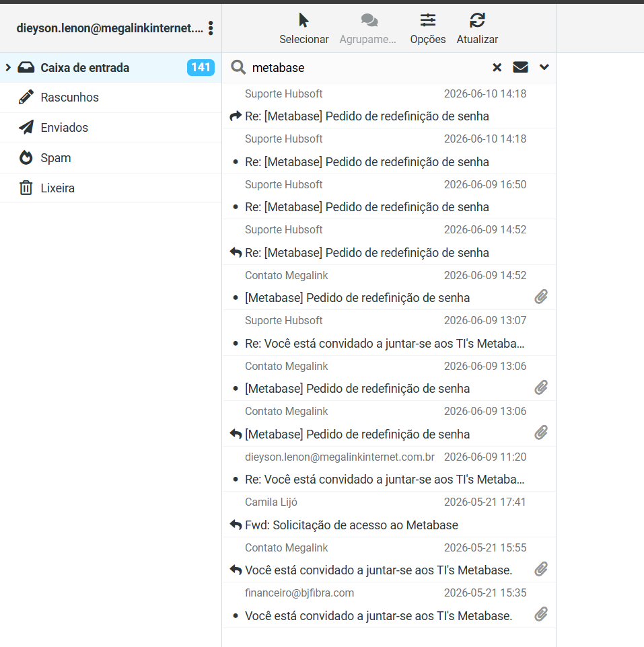The height and width of the screenshot is (647, 644).
Task: Click unread dot of Contato Megalink 14:52 message
Action: coord(236,297)
